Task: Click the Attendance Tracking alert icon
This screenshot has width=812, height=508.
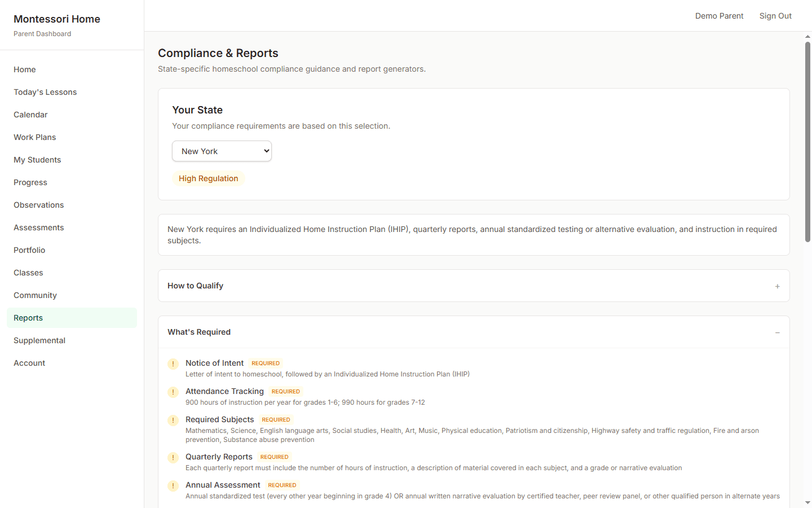Action: click(173, 392)
